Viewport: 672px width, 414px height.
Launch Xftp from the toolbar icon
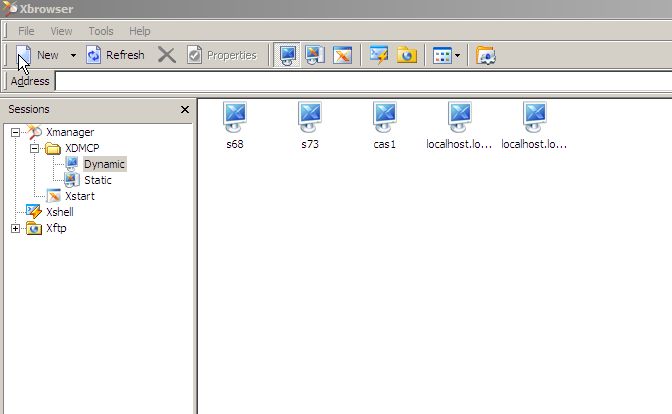tap(407, 55)
